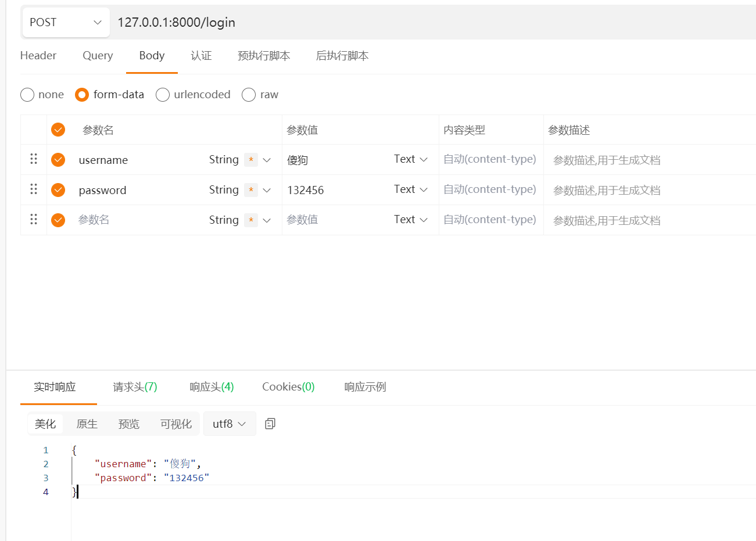This screenshot has width=756, height=541.
Task: Uncheck the password parameter checkbox
Action: click(58, 190)
